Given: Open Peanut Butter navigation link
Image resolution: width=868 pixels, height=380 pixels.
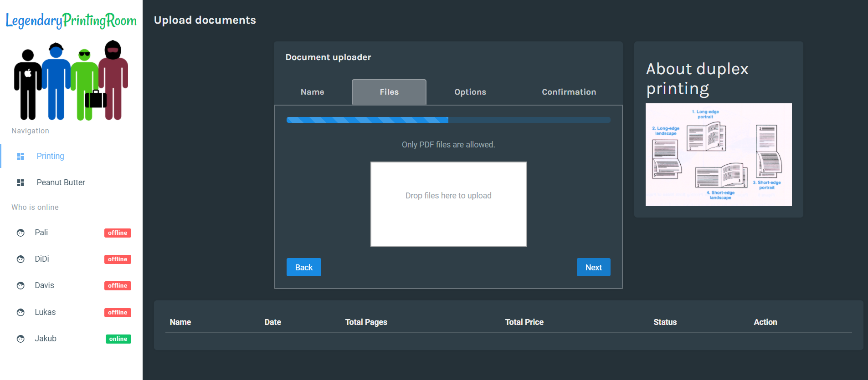Looking at the screenshot, I should (61, 182).
